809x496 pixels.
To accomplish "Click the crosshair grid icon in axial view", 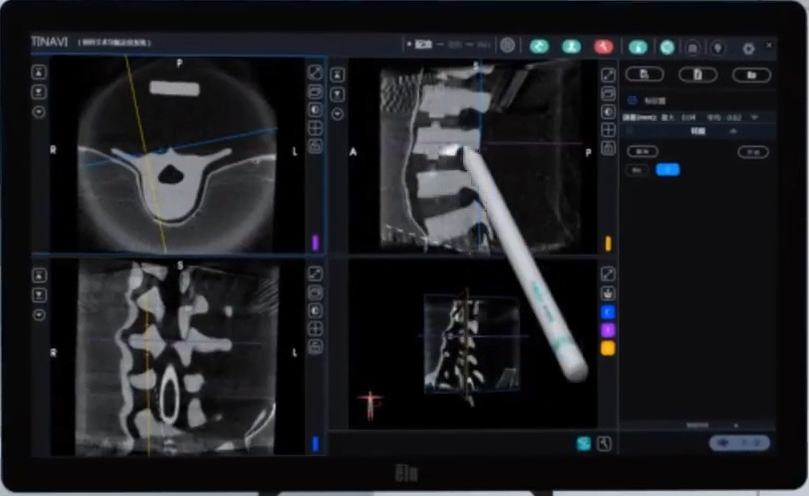I will pyautogui.click(x=316, y=128).
